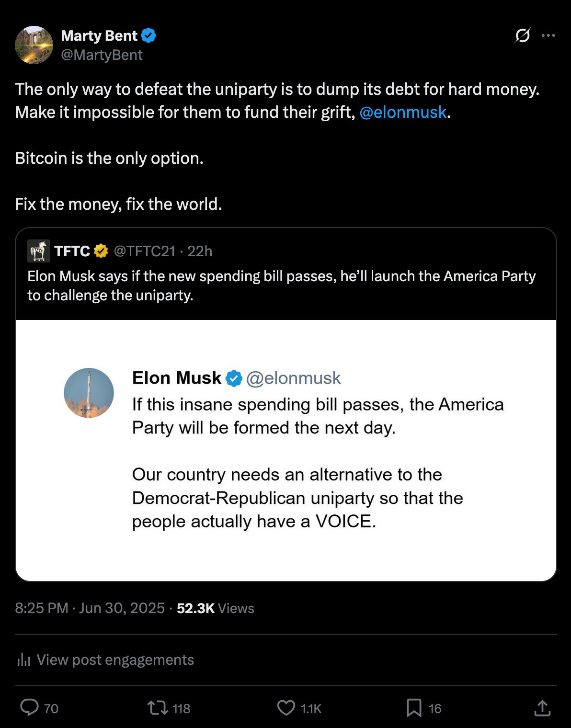
Task: Click the 52.3K Views count
Action: 216,608
